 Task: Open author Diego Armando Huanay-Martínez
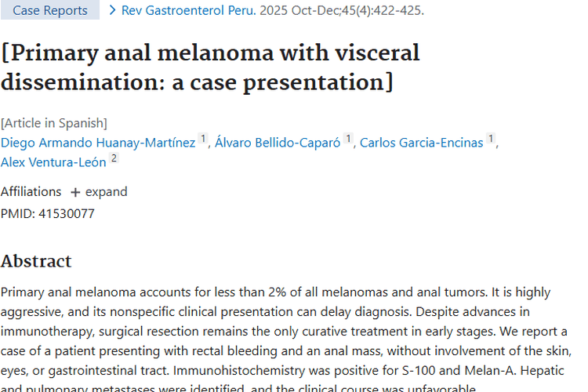(x=98, y=143)
